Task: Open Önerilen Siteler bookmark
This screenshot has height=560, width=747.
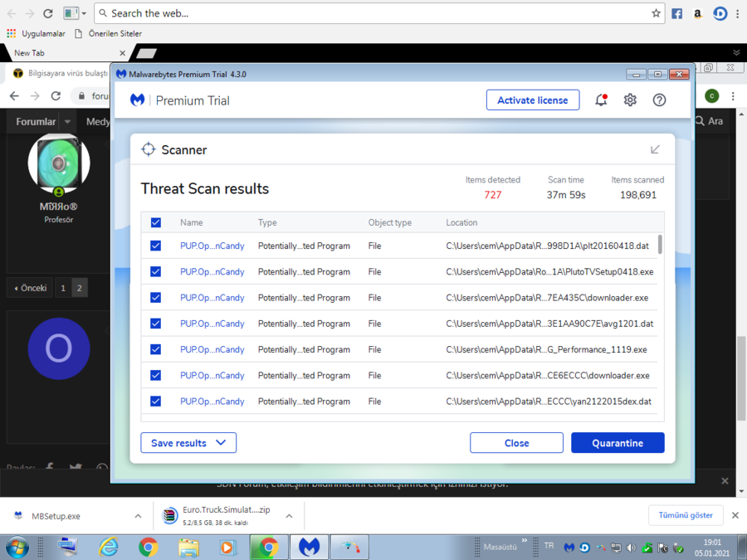Action: click(x=109, y=33)
